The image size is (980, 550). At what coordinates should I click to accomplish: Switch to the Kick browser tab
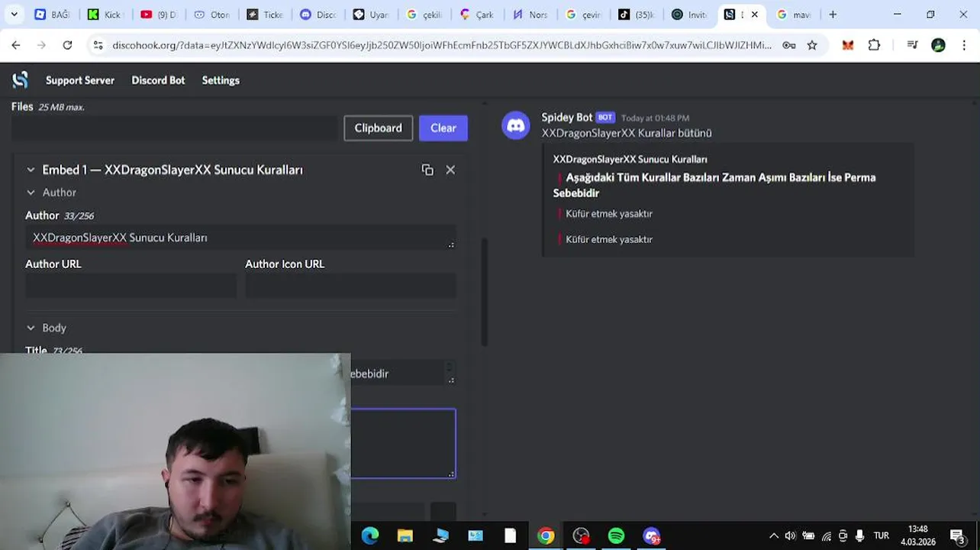point(104,15)
